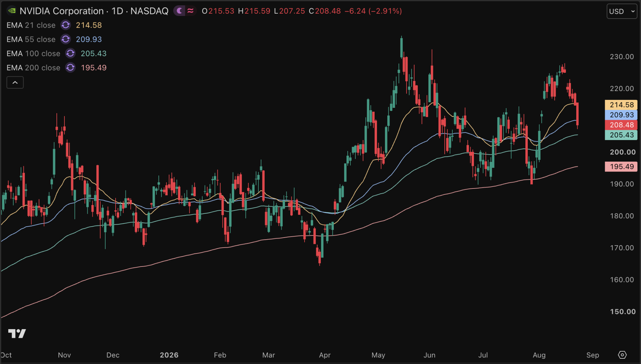This screenshot has width=641, height=364.
Task: Click the closing price C208.48 in header
Action: (x=325, y=11)
